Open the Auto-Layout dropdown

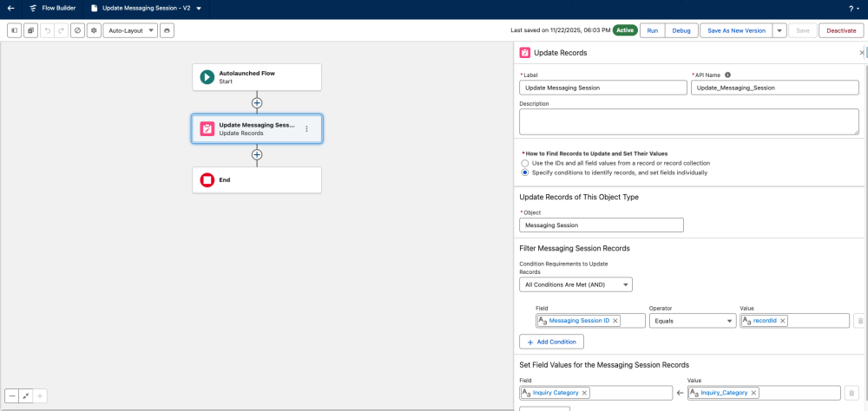pyautogui.click(x=130, y=30)
